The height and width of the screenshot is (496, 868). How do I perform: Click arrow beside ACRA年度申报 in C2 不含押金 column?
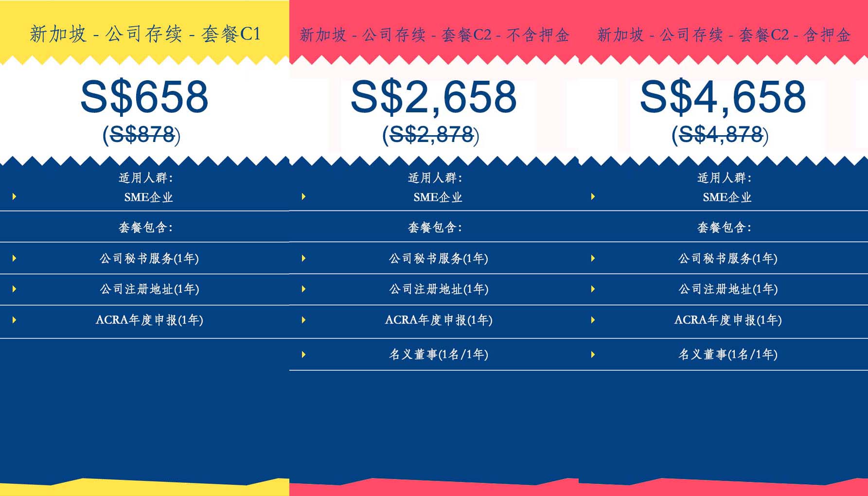pos(303,320)
